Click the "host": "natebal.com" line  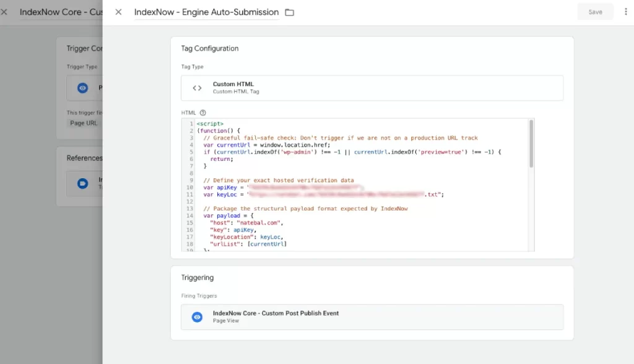click(x=246, y=223)
